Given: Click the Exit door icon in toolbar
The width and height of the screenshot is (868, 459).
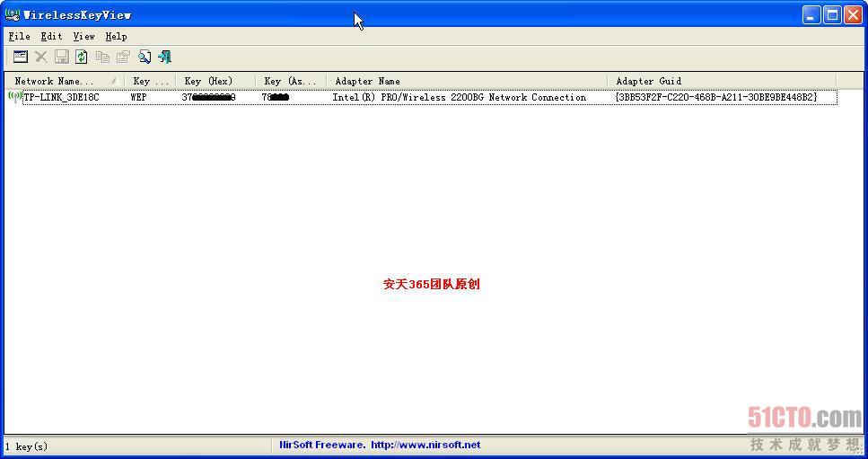Looking at the screenshot, I should point(165,57).
